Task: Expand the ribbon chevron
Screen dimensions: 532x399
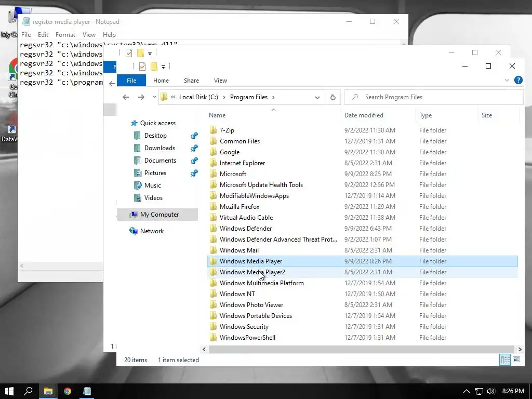Action: click(507, 81)
